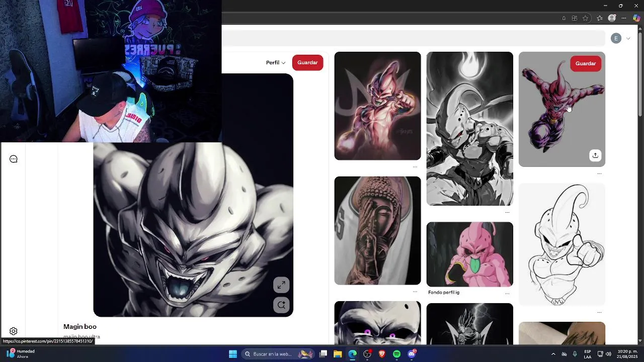Focus the Pinterest search bar
Image resolution: width=644 pixels, height=362 pixels.
click(x=413, y=38)
